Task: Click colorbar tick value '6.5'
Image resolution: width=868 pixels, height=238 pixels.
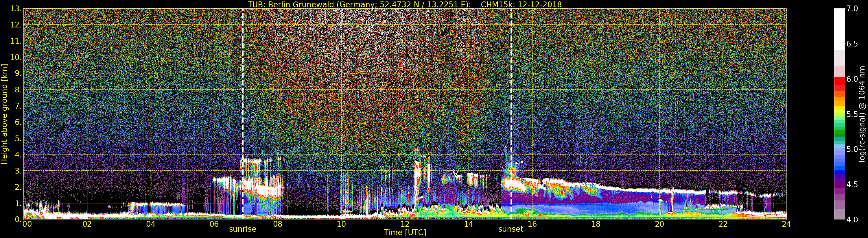Action: tap(852, 44)
